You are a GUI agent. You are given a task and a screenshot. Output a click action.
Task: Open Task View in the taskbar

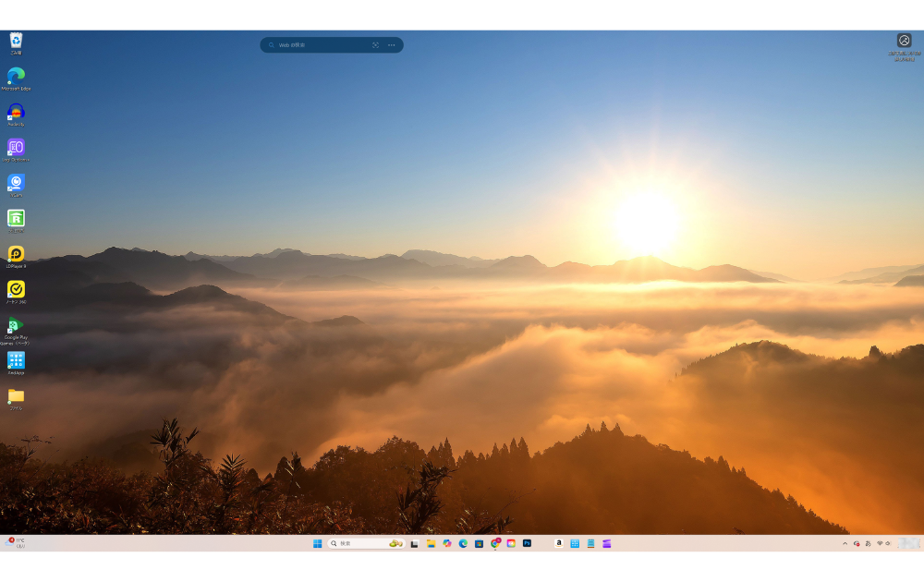[415, 543]
